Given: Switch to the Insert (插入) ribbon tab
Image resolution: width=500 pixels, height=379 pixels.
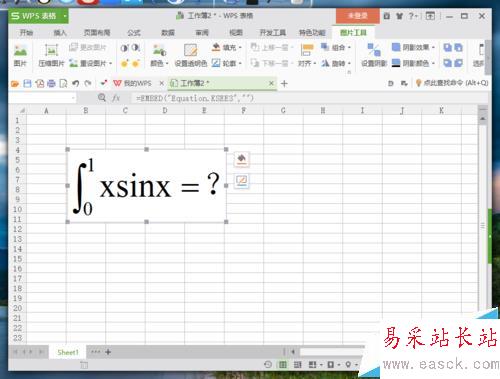Looking at the screenshot, I should click(x=60, y=32).
